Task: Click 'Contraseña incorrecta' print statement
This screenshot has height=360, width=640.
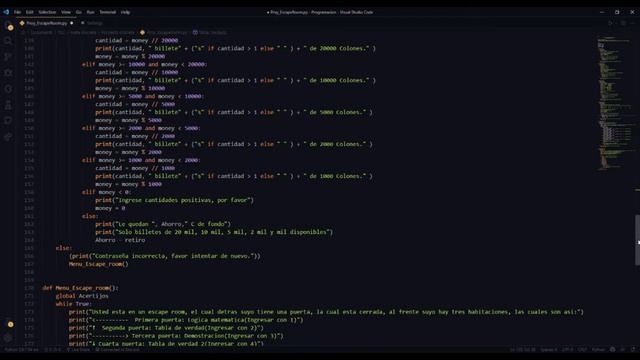Action: tap(164, 256)
